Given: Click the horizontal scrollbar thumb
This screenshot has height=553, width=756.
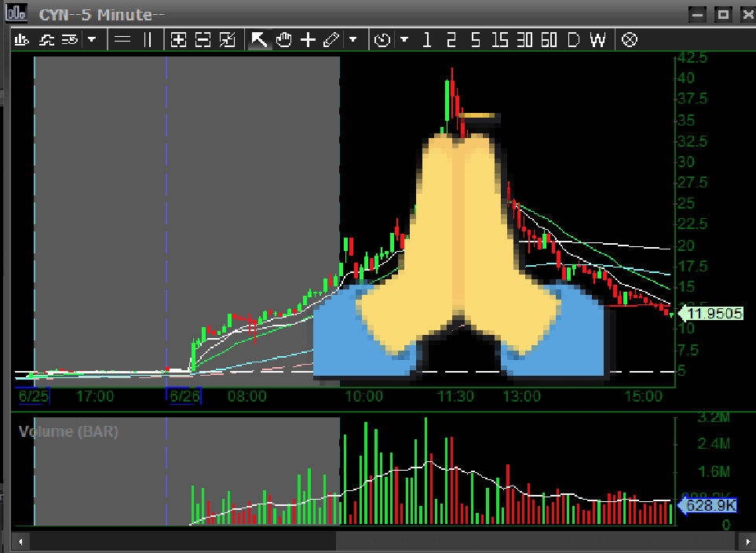Looking at the screenshot, I should point(537,541).
